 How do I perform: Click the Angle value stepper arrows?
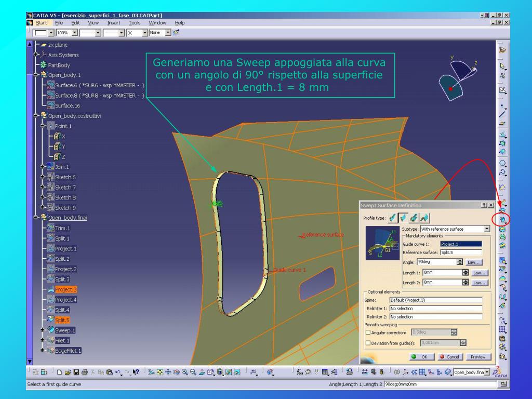click(460, 262)
